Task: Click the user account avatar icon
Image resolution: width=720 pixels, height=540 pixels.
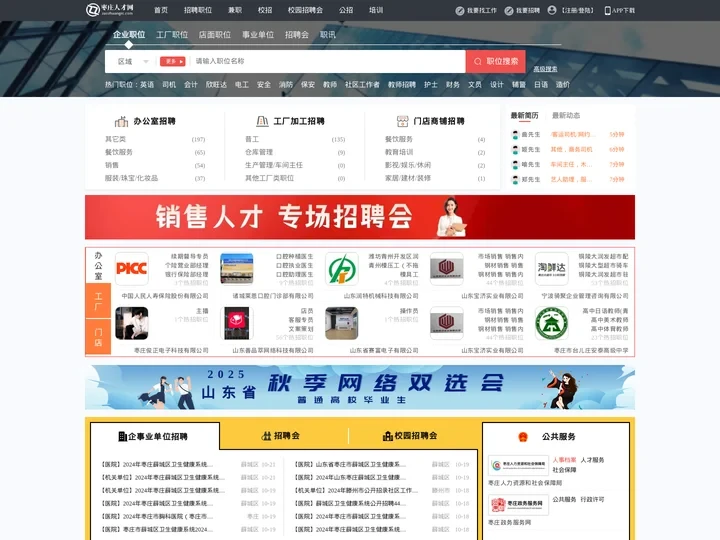Action: pyautogui.click(x=552, y=10)
